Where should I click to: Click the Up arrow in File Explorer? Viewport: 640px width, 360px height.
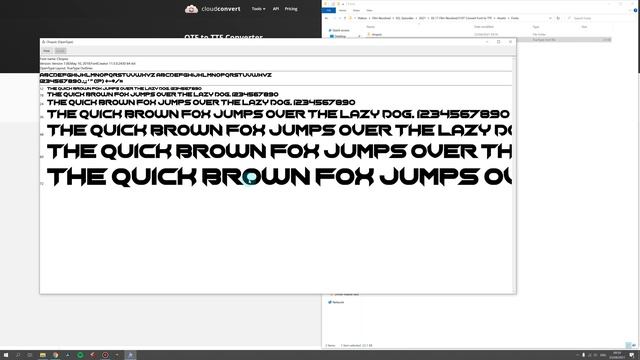click(345, 18)
